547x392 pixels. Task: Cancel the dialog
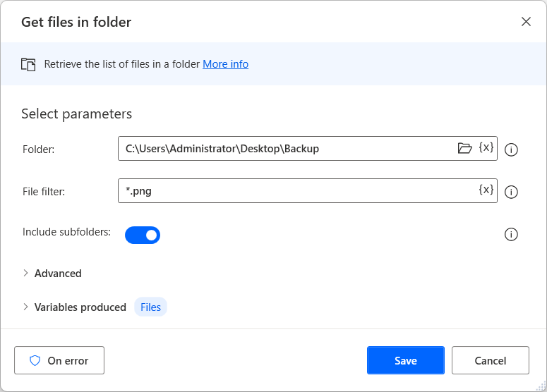coord(491,360)
